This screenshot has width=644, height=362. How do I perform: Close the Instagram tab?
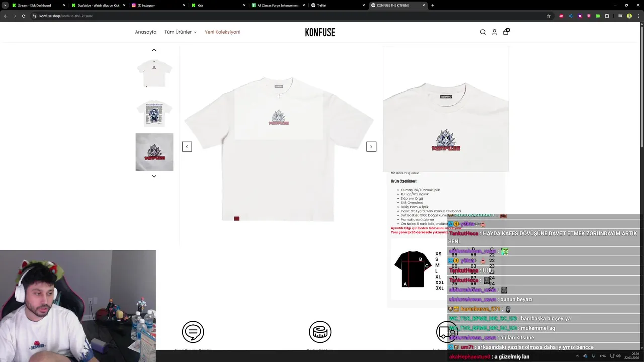pyautogui.click(x=184, y=5)
